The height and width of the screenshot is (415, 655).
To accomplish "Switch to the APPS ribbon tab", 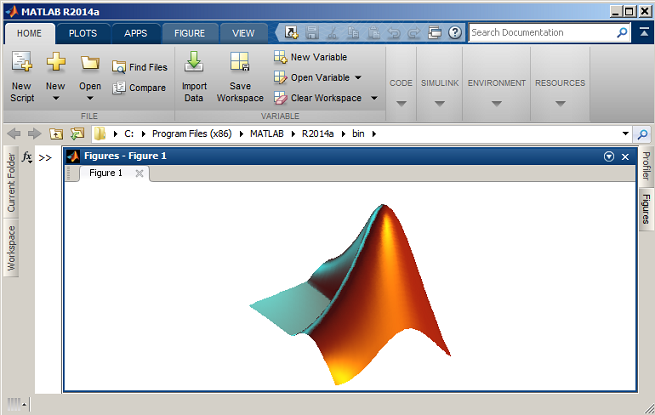I will (135, 33).
